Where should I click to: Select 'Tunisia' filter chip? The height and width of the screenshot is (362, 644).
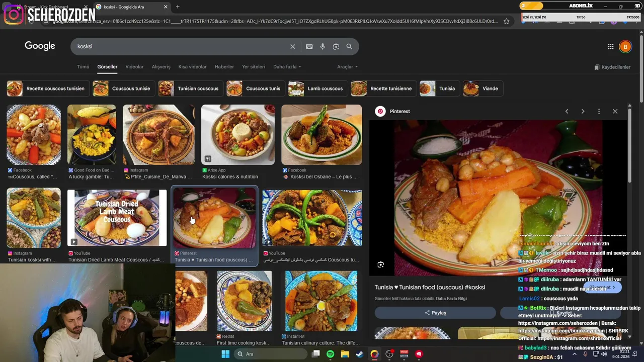(x=440, y=88)
